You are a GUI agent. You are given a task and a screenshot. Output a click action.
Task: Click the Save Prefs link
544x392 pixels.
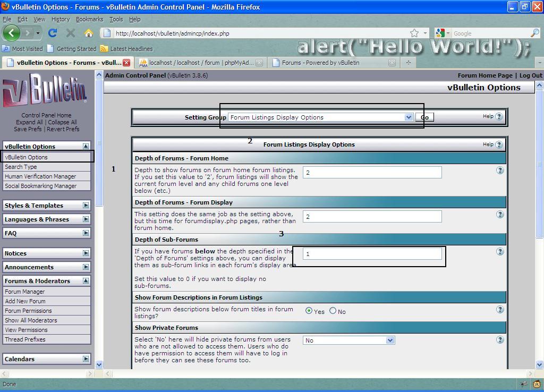click(28, 129)
